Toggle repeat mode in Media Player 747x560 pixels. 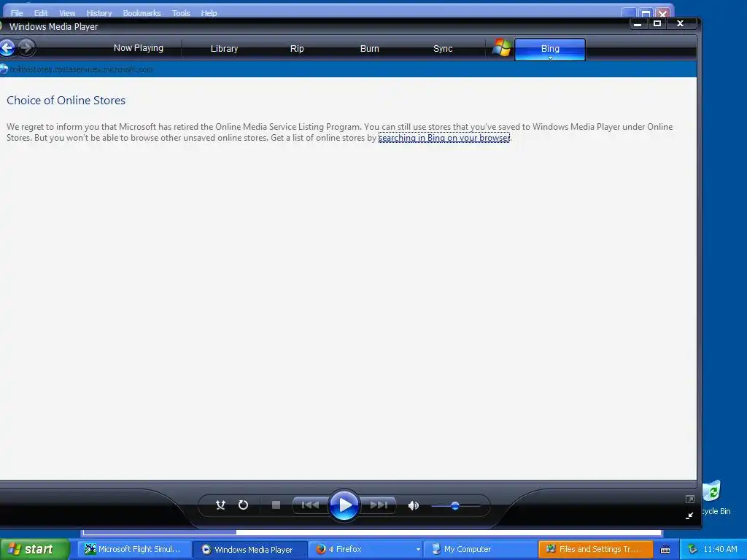[x=243, y=505]
